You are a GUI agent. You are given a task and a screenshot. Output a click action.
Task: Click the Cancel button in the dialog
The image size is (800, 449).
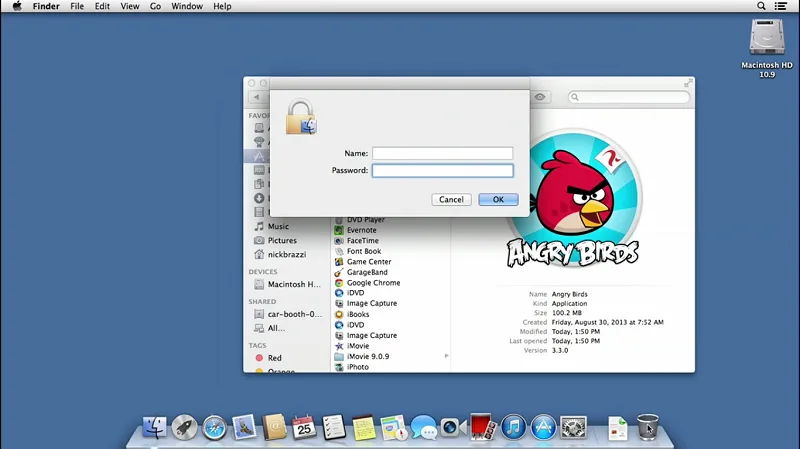coord(451,199)
